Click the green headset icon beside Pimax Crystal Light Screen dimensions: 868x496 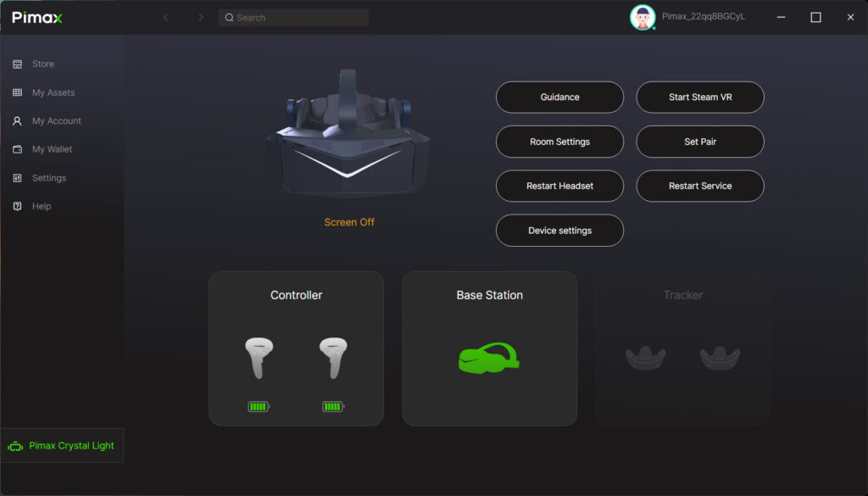[15, 446]
